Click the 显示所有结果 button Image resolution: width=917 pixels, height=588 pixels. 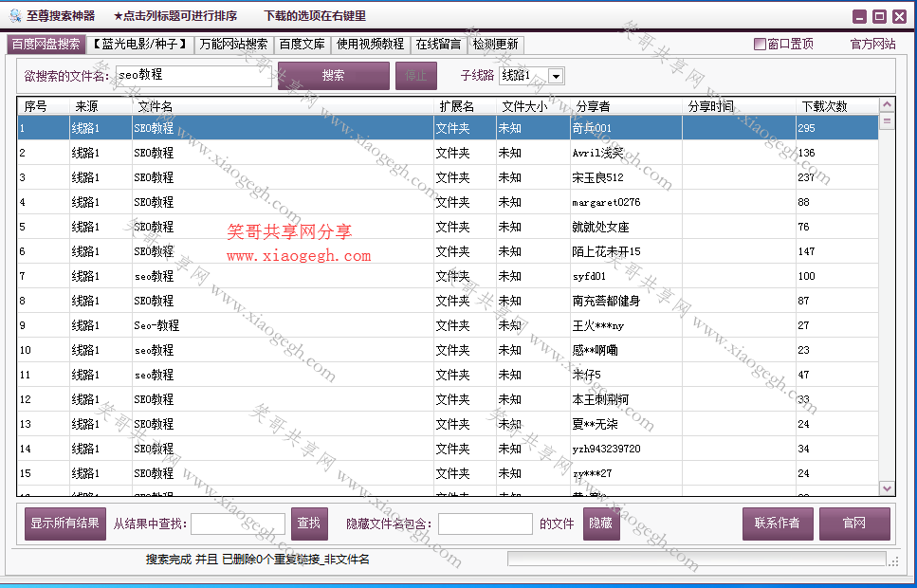click(x=64, y=524)
